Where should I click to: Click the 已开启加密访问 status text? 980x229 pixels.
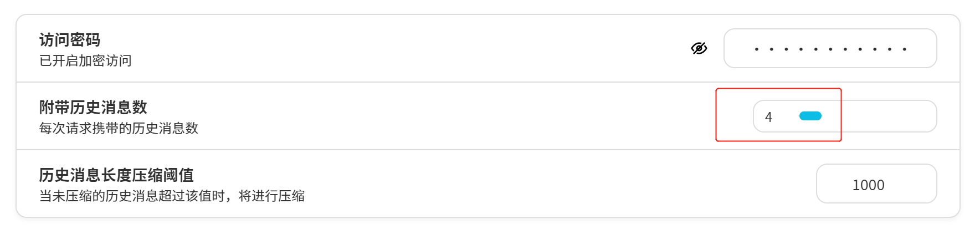pyautogui.click(x=85, y=60)
